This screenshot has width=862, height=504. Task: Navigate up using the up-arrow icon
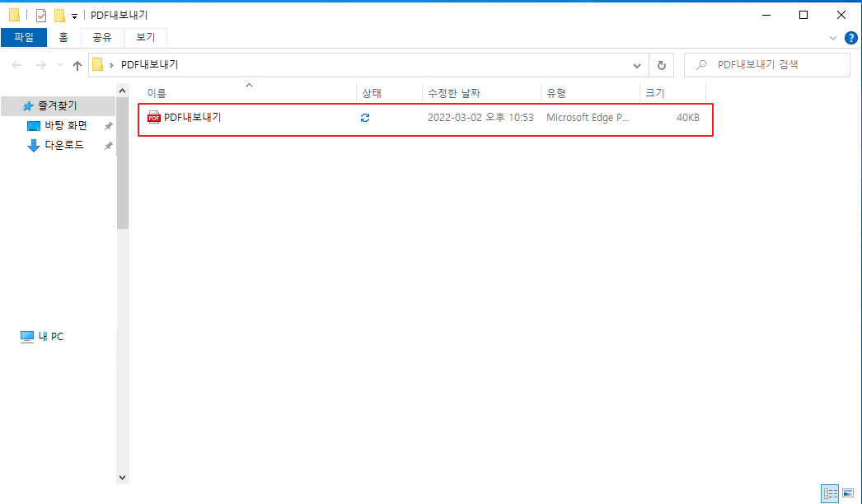point(77,64)
